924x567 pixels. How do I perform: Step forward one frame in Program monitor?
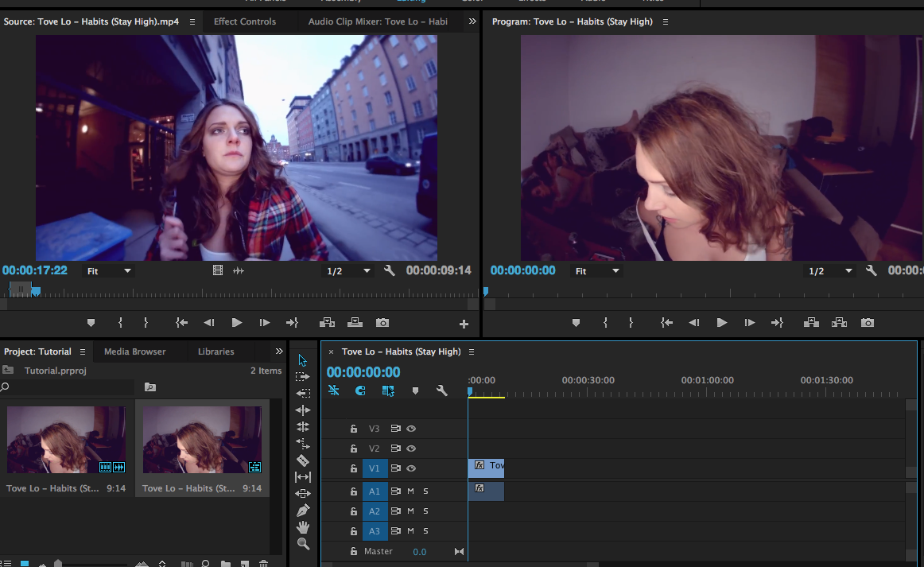(750, 323)
